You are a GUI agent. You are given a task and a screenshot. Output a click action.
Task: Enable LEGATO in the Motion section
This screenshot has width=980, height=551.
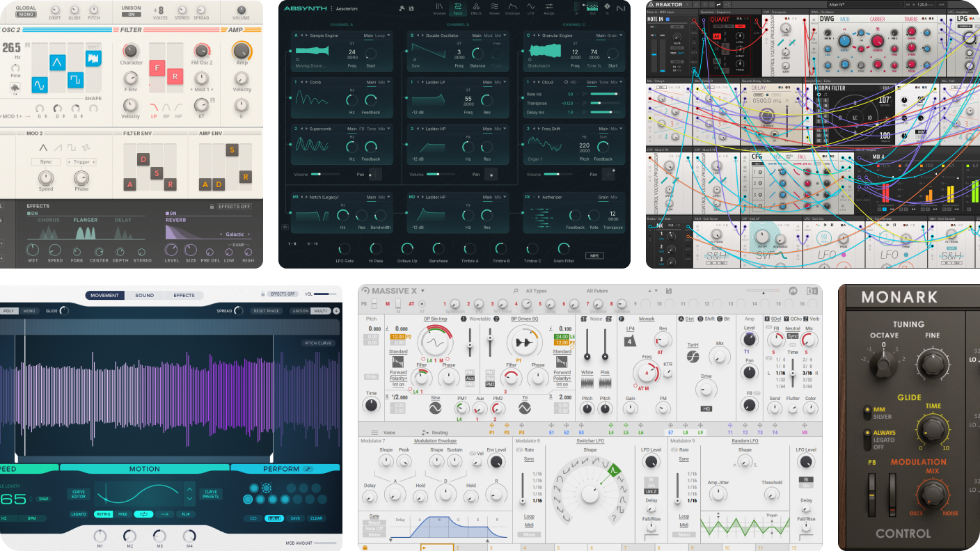coord(78,514)
